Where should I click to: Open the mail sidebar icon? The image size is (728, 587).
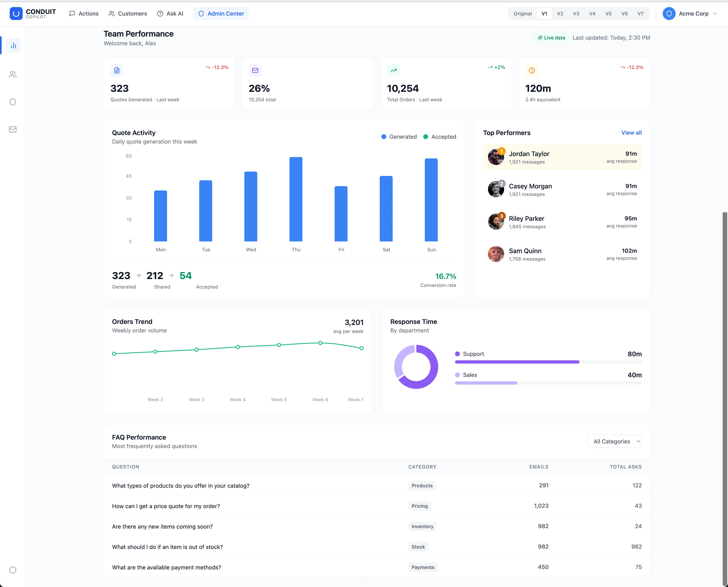click(x=13, y=129)
